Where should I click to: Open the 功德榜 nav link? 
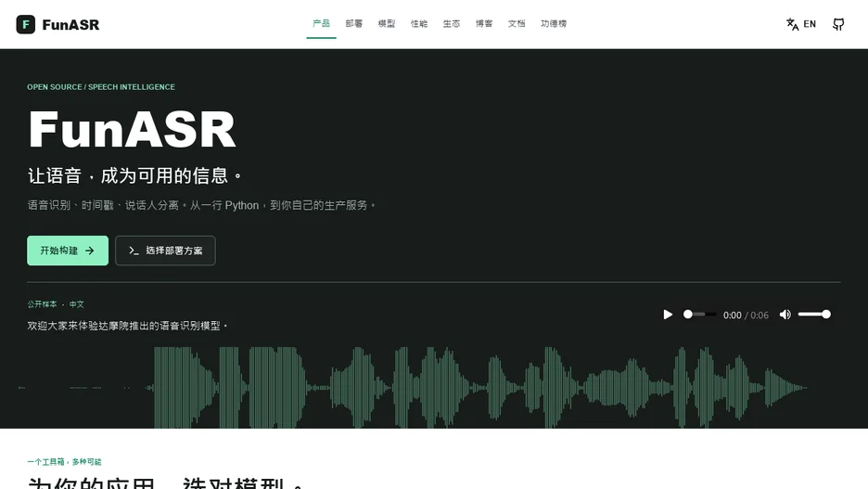click(554, 23)
